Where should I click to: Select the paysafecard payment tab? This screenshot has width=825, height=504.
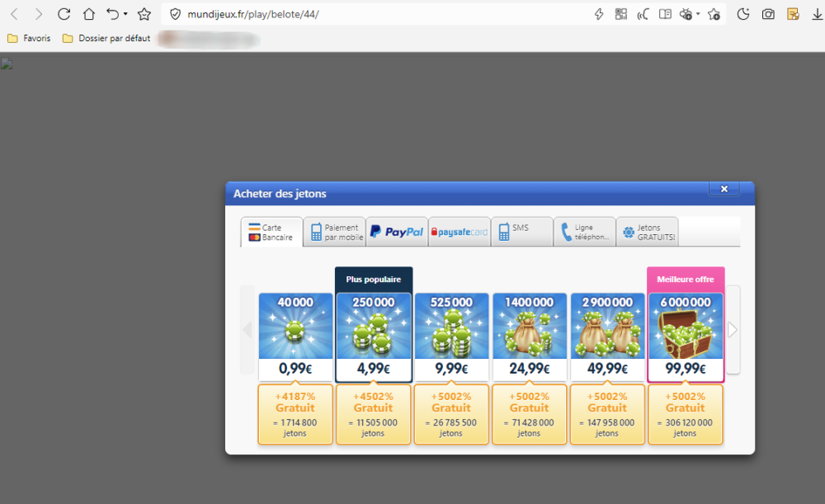click(460, 232)
